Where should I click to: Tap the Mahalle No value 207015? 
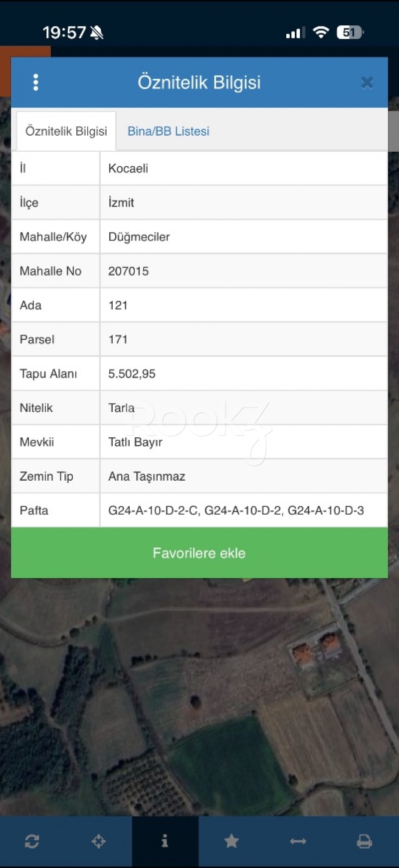pyautogui.click(x=129, y=271)
